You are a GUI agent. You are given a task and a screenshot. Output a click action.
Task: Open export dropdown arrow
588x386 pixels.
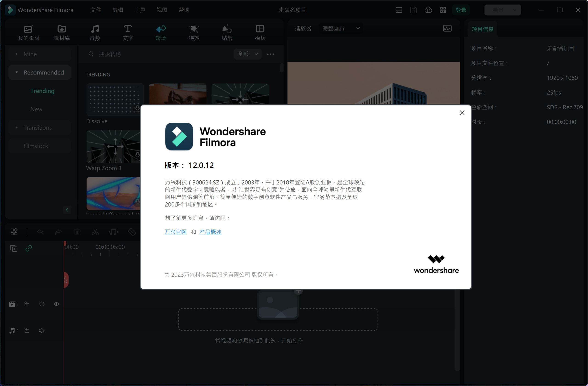[515, 10]
